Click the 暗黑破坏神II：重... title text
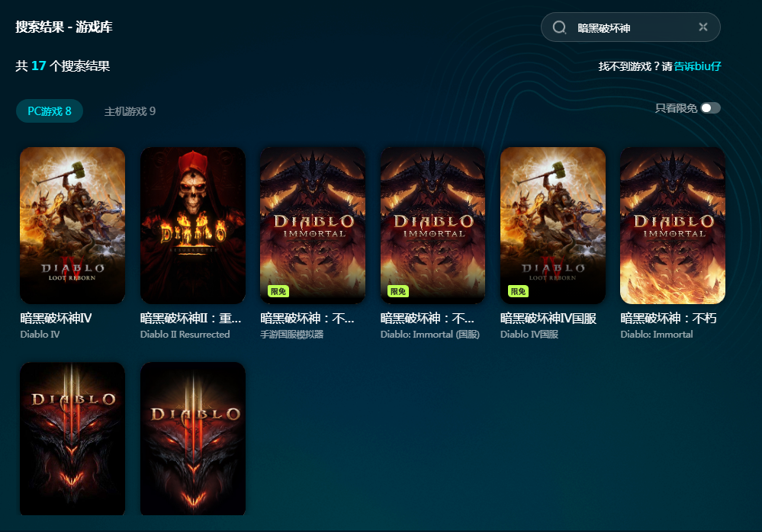Screen dimensions: 762x532 [x=191, y=318]
